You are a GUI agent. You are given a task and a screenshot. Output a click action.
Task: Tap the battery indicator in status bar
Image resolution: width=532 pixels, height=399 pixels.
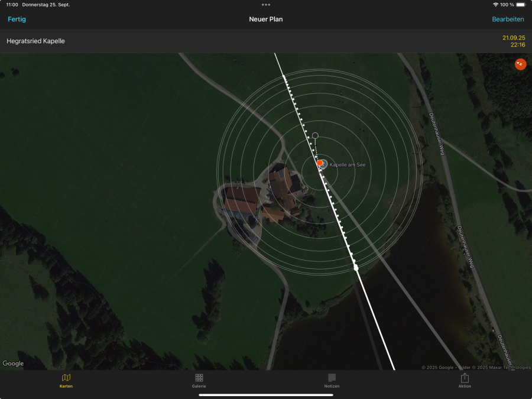pos(520,4)
